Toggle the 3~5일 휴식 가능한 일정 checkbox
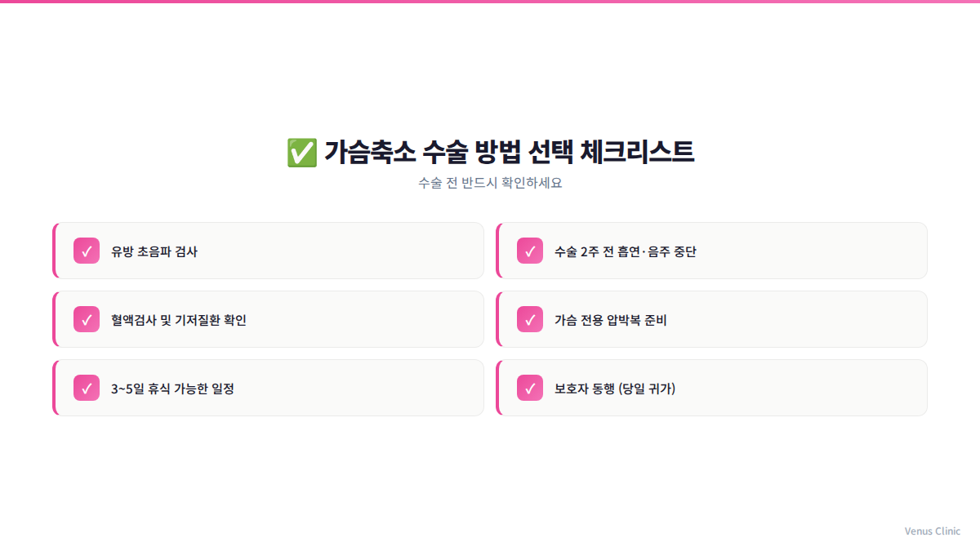Screen dimensions: 980x551 [x=87, y=388]
